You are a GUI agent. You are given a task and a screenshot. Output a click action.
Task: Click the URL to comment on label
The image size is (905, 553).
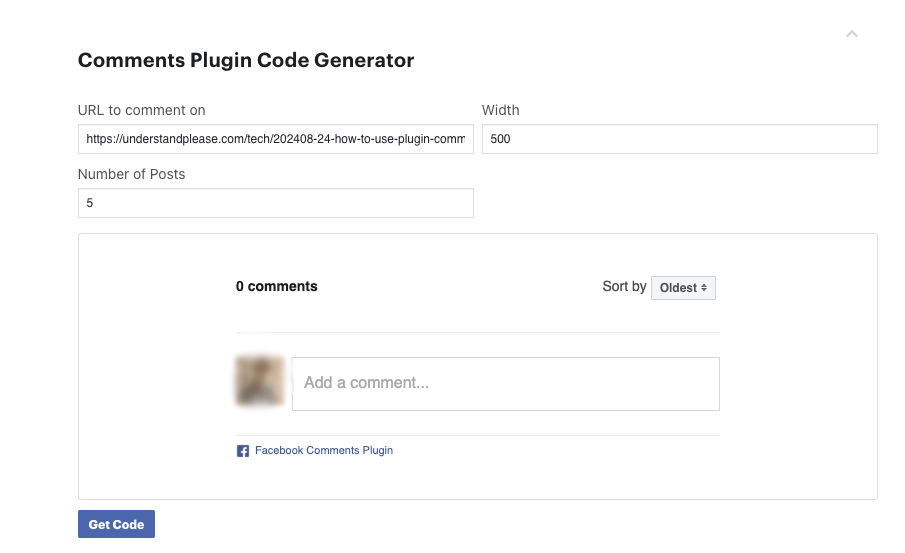(141, 110)
